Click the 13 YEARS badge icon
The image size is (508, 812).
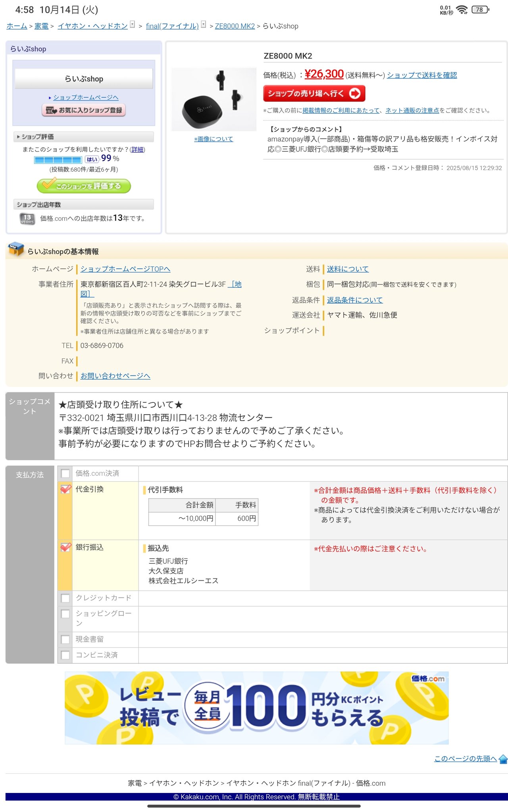click(x=27, y=219)
